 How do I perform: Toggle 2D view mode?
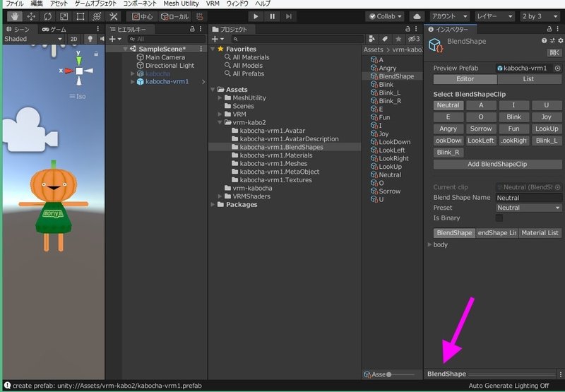click(74, 39)
